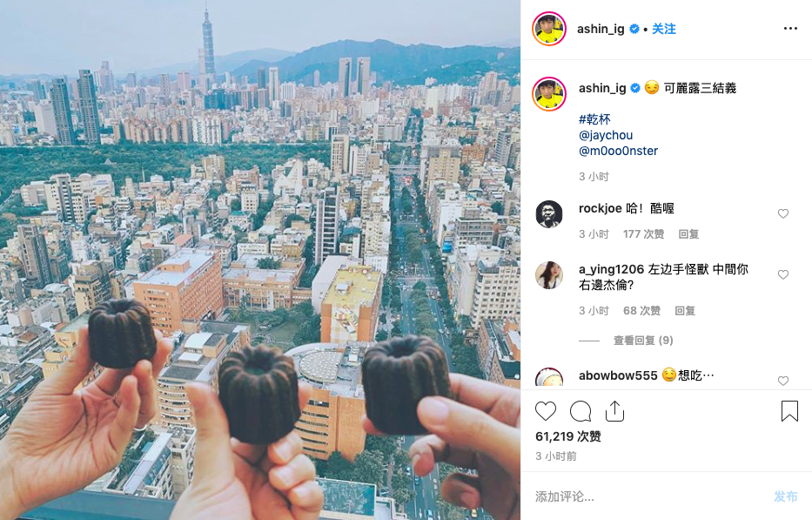The height and width of the screenshot is (520, 812).
Task: Like the post with the heart icon
Action: [546, 411]
